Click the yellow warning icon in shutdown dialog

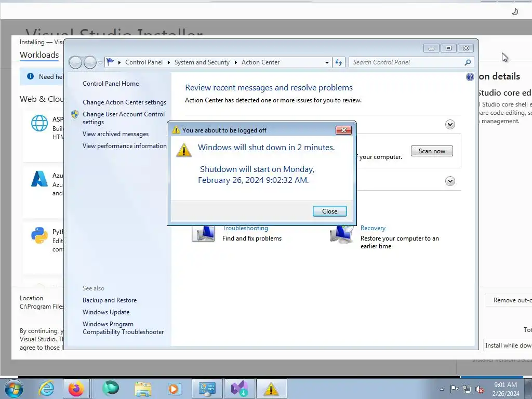[184, 150]
